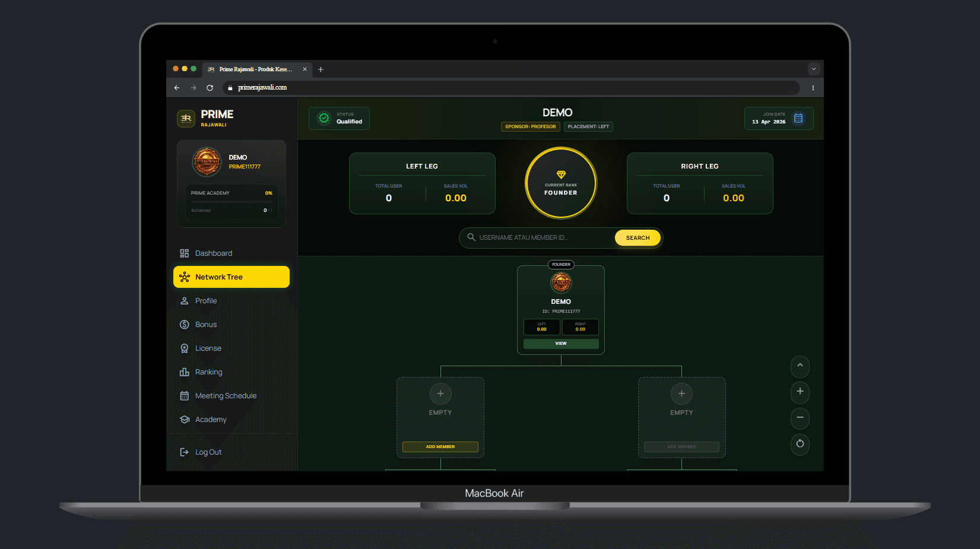Click the Meeting Schedule calendar icon
The width and height of the screenshot is (980, 549).
click(185, 396)
